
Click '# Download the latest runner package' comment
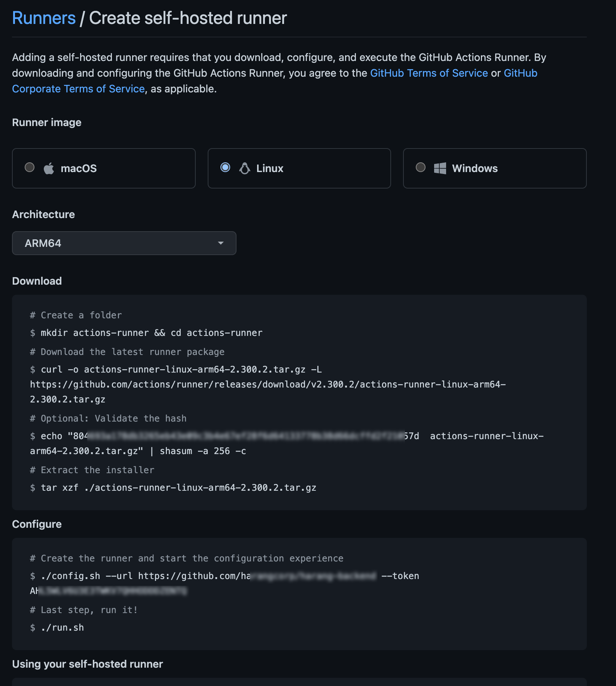point(127,352)
